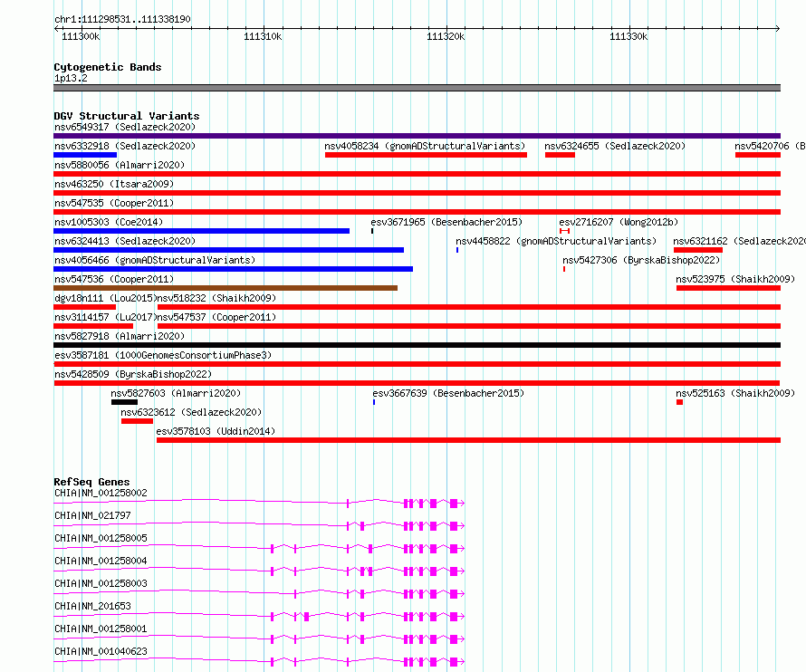Click the last exon of CHIA|NM_201653
The image size is (806, 672).
pos(454,617)
